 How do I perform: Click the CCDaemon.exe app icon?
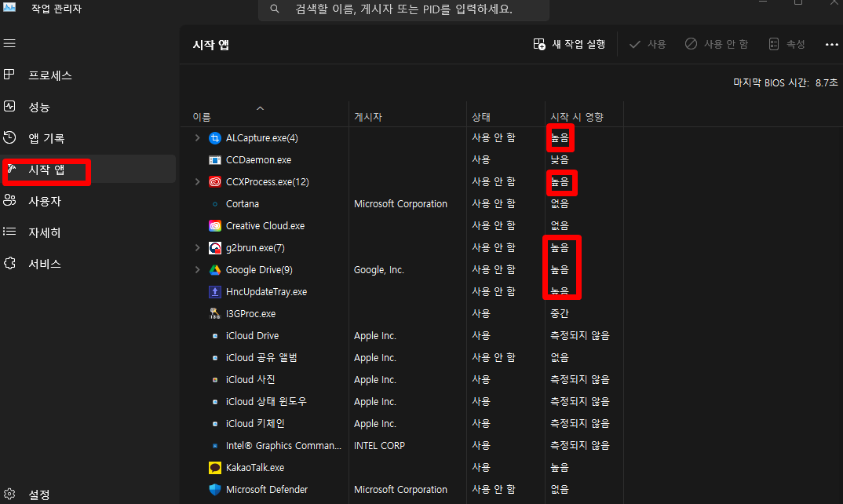tap(215, 159)
